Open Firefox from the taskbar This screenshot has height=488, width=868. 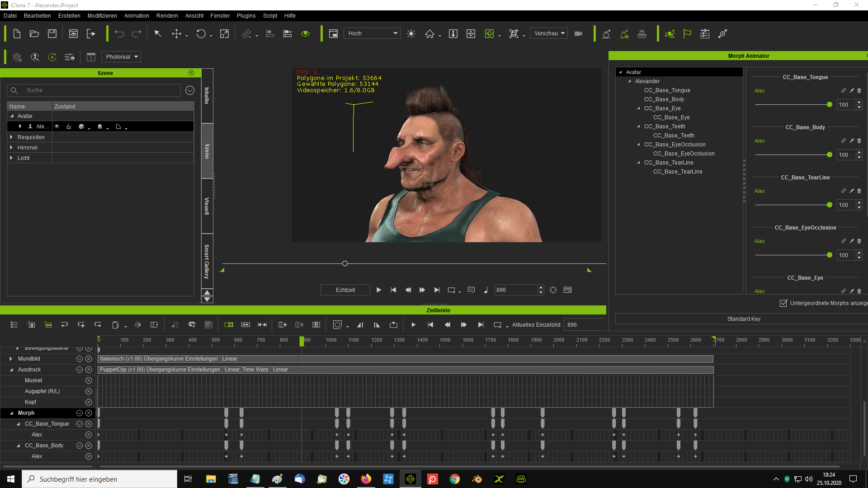coord(366,479)
